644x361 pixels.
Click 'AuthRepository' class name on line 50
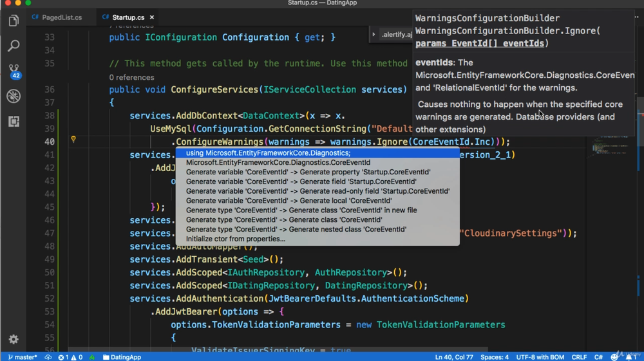click(351, 272)
